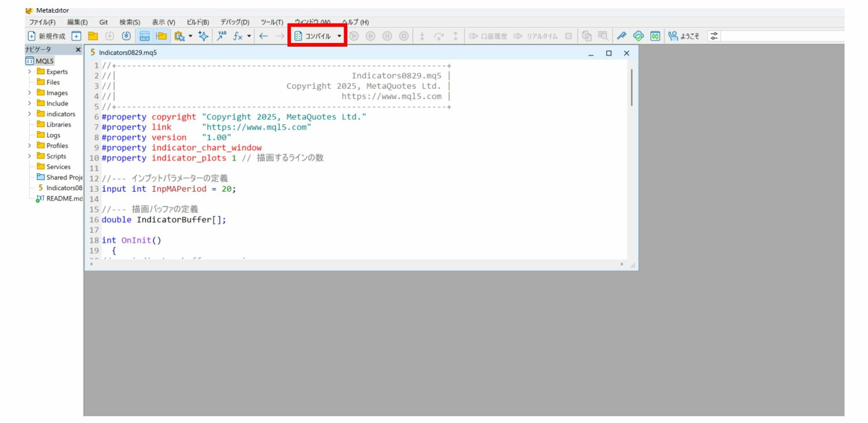Click 新規作成 to create a new file
Image resolution: width=868 pixels, height=423 pixels.
pos(47,36)
